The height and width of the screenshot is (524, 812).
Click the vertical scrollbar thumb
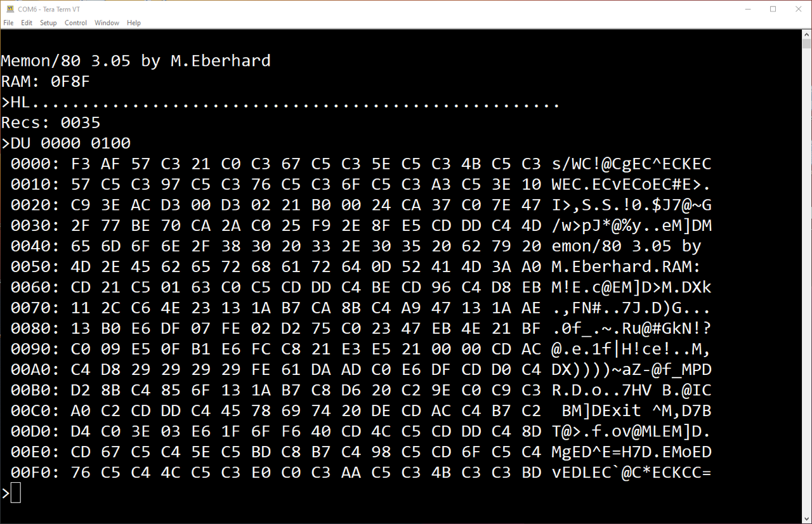tap(806, 43)
